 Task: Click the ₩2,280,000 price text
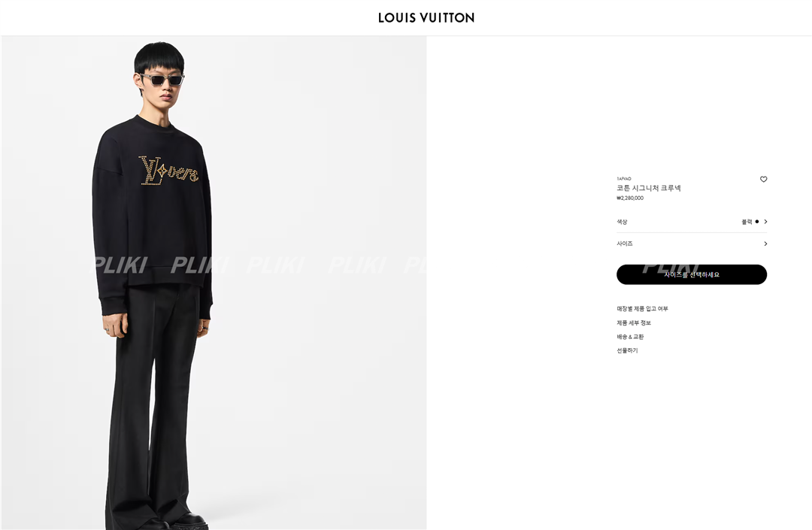[x=630, y=198]
